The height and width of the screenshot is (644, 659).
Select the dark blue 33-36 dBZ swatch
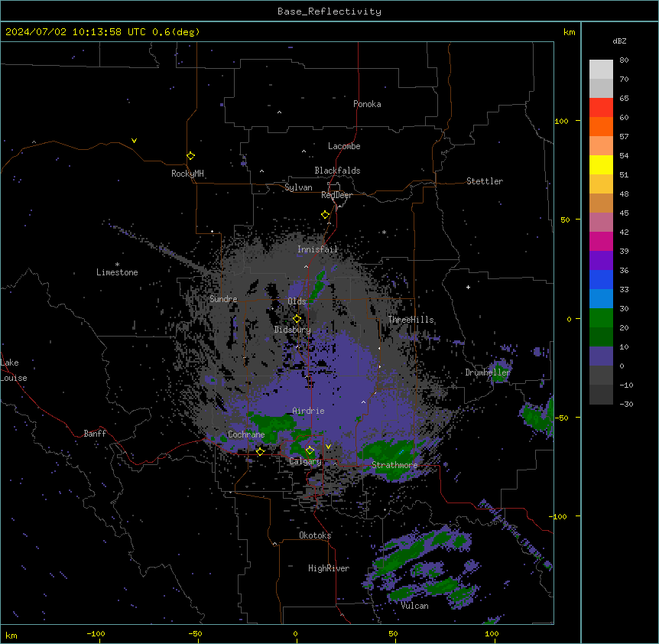[601, 279]
